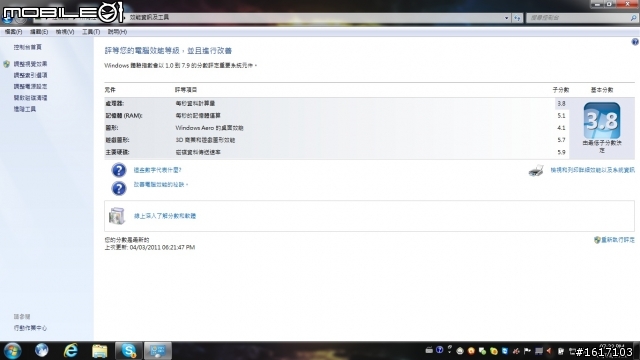Click the red volume speaker tray icon
This screenshot has height=360, width=640.
(x=549, y=351)
